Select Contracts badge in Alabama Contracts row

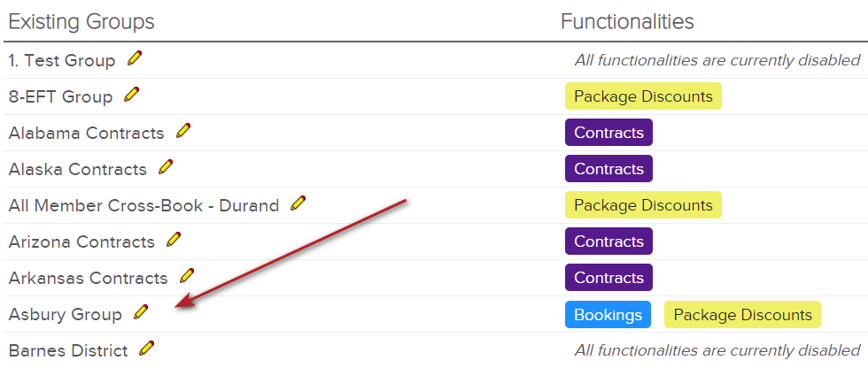coord(609,133)
